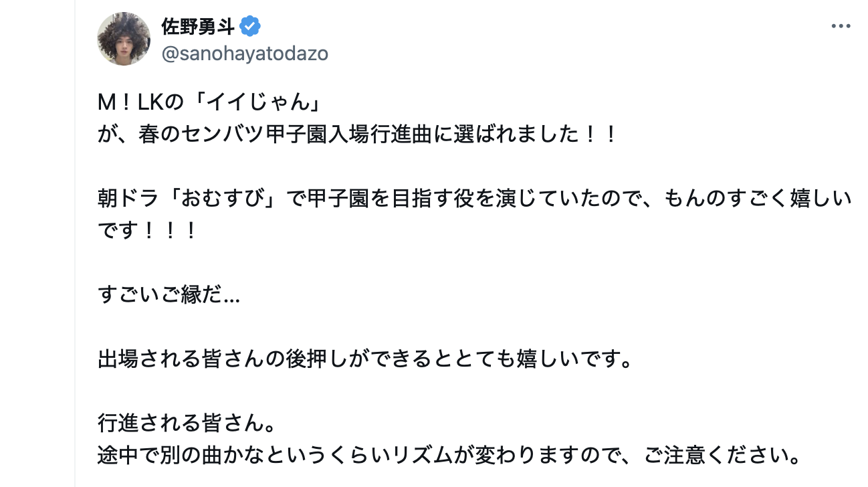Image resolution: width=868 pixels, height=487 pixels.
Task: Click the line 行進される皆さん。
Action: click(187, 423)
